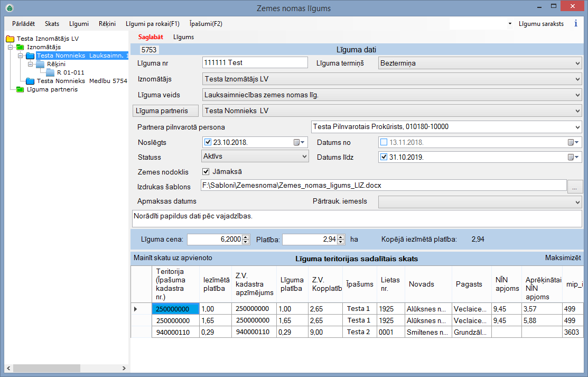588x377 pixels.
Task: Collapse the Rēķini tree node
Action: click(30, 64)
